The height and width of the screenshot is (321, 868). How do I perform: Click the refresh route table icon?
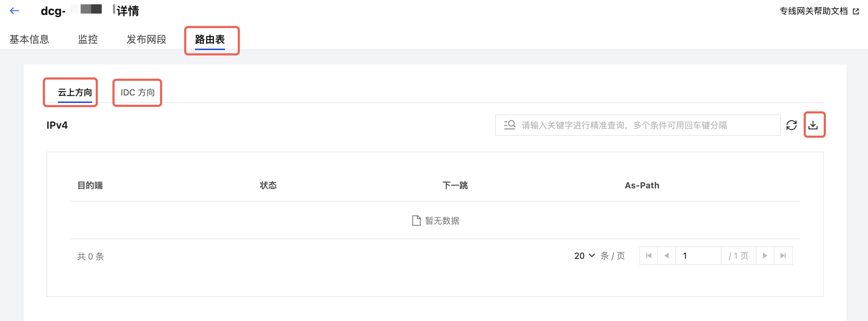pyautogui.click(x=792, y=125)
